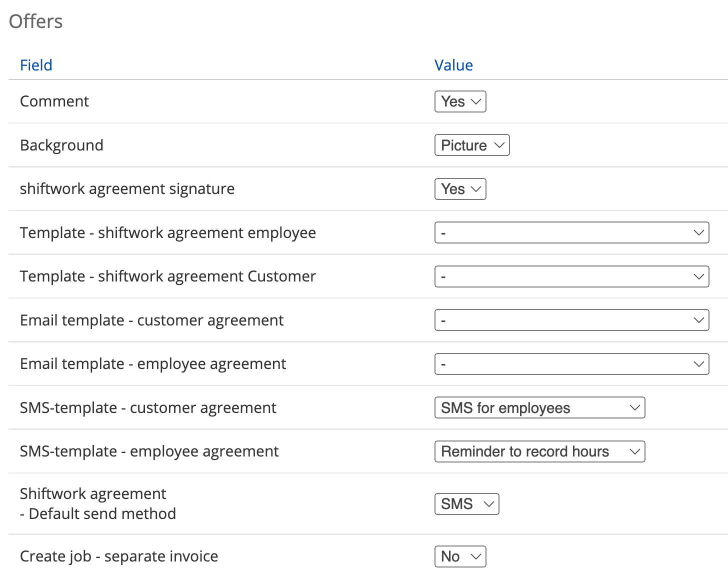This screenshot has height=579, width=728.
Task: Open Template - shiftwork agreement employee dropdown
Action: click(x=571, y=233)
